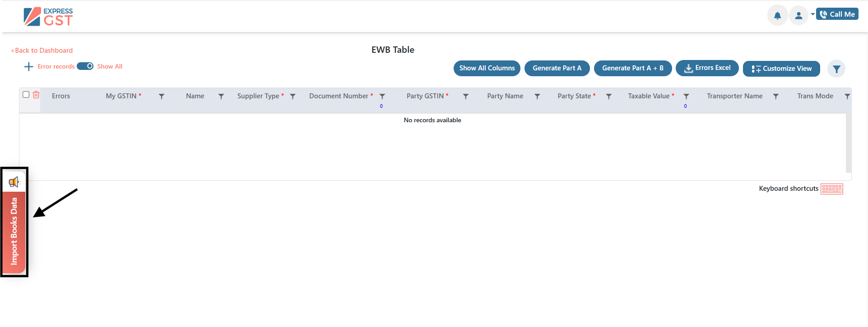Screen dimensions: 868x327
Task: Sort by Document Number column header
Action: click(x=339, y=96)
